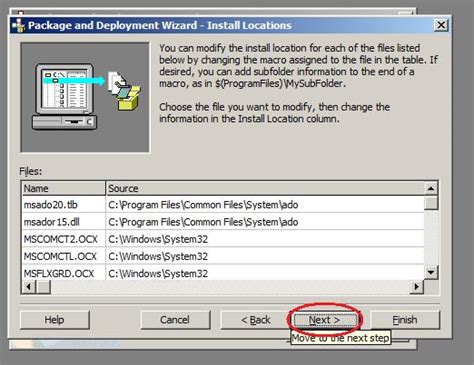Select the msado20.tlb file row
Image resolution: width=474 pixels, height=365 pixels.
(x=223, y=205)
